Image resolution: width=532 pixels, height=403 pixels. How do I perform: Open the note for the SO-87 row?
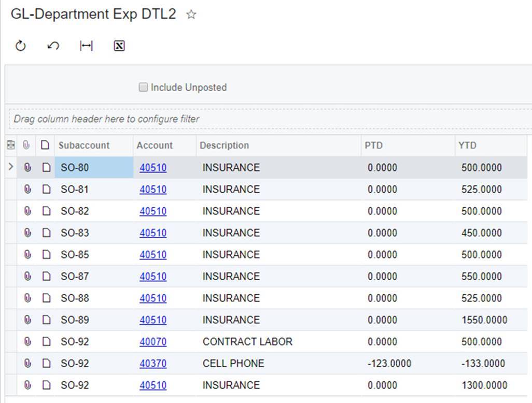[47, 276]
